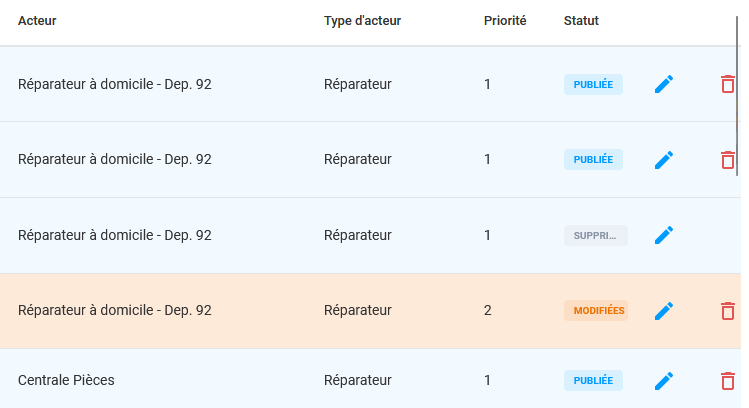This screenshot has height=408, width=749.
Task: Click the Statut column header
Action: pos(581,21)
